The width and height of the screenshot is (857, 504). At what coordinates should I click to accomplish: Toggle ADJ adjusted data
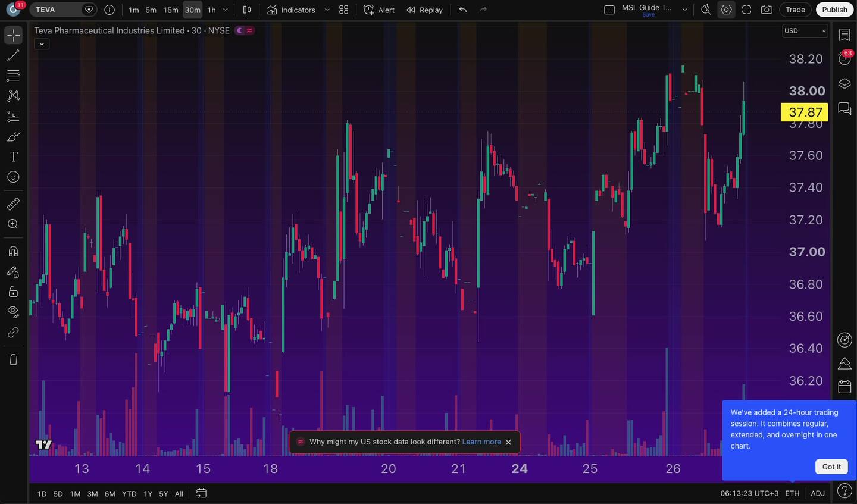click(818, 493)
